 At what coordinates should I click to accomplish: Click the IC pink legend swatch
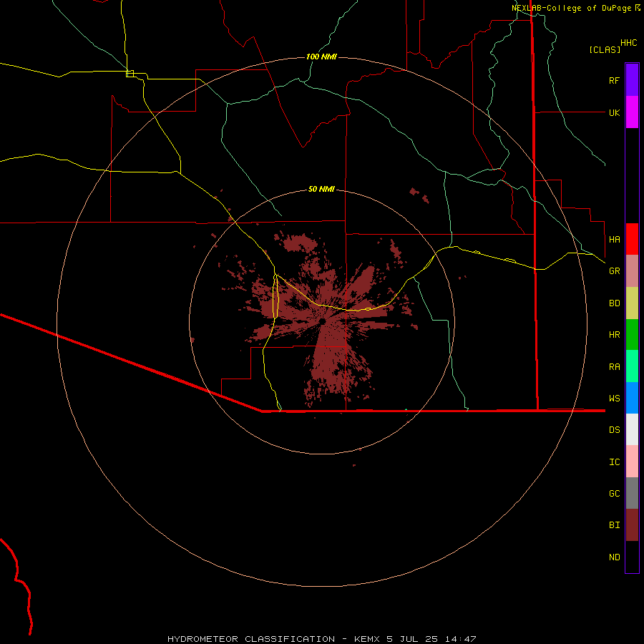click(x=632, y=462)
